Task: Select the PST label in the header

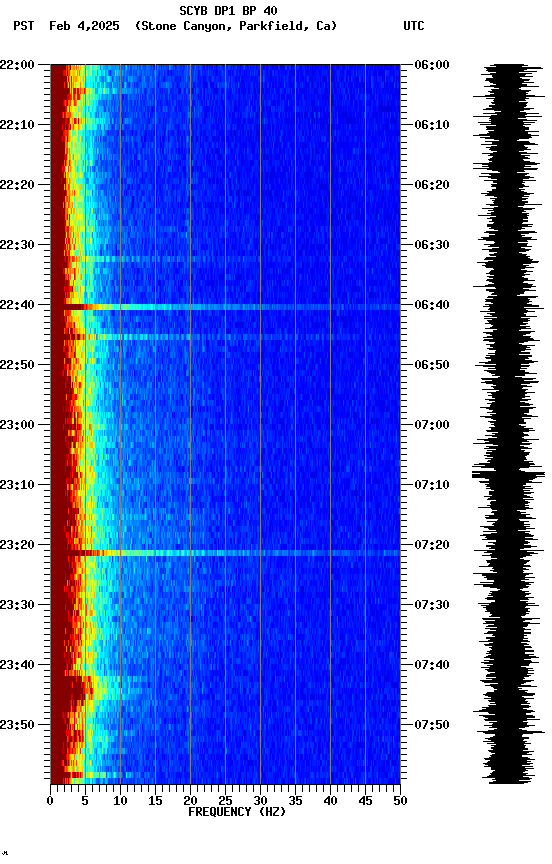Action: coord(24,26)
